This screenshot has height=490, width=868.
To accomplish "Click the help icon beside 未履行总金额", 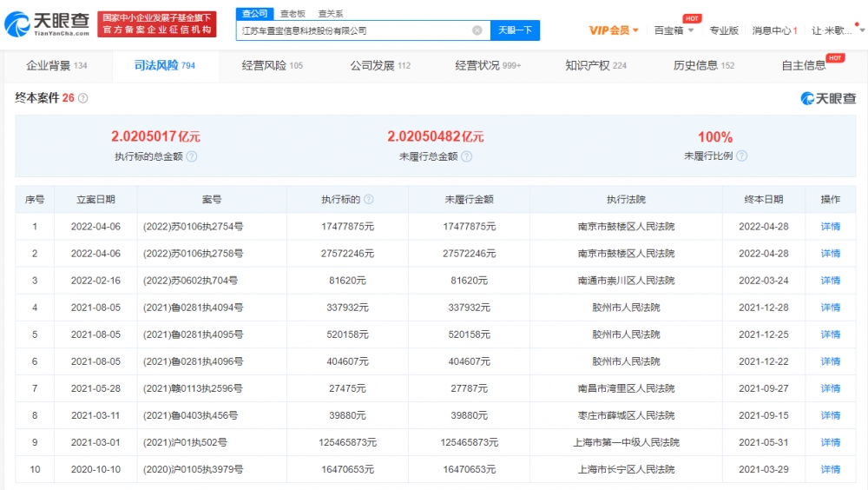I will pyautogui.click(x=467, y=156).
